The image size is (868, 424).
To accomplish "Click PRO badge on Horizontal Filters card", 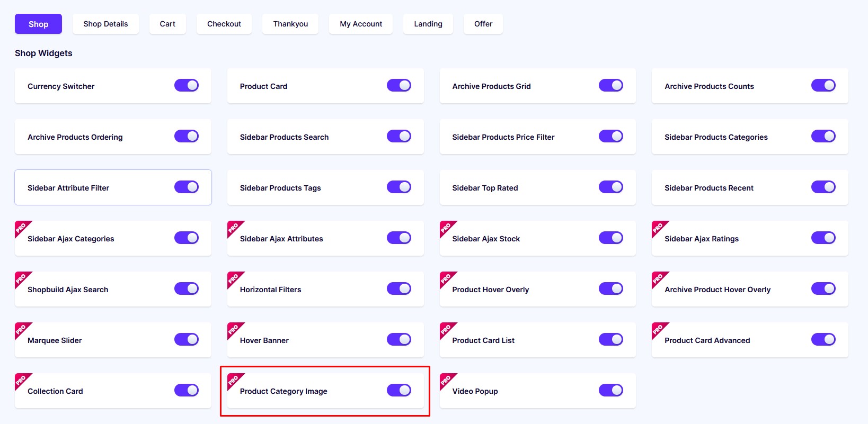I will point(234,278).
